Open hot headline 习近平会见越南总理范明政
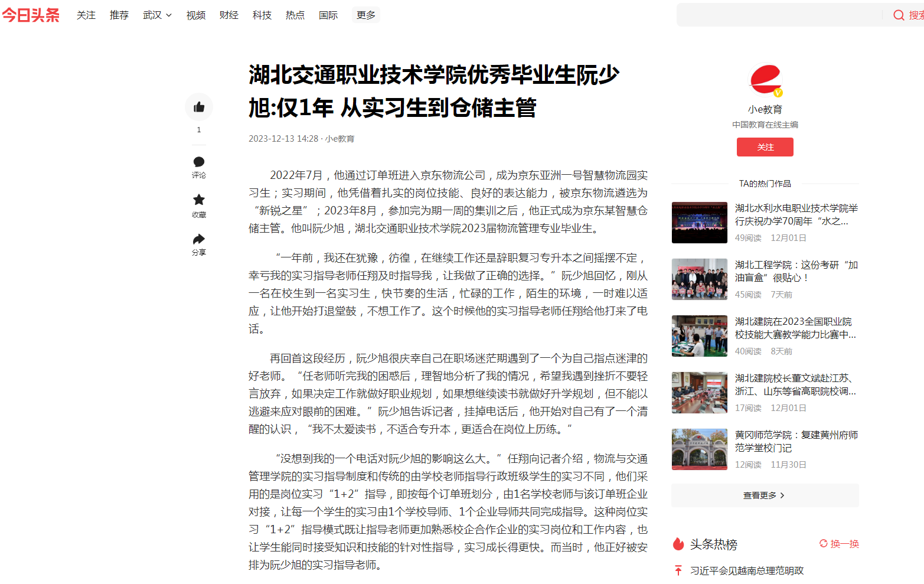Screen dimensions: 924x584 (747, 570)
